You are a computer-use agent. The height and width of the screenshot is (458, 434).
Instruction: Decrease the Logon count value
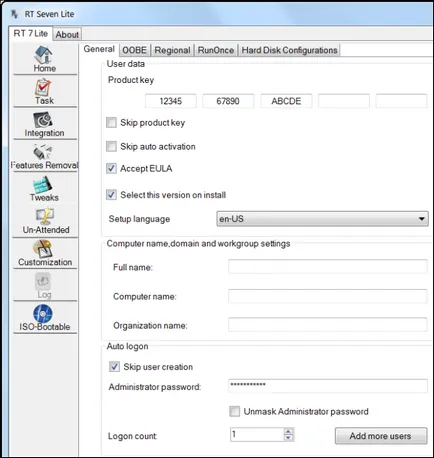click(x=288, y=437)
